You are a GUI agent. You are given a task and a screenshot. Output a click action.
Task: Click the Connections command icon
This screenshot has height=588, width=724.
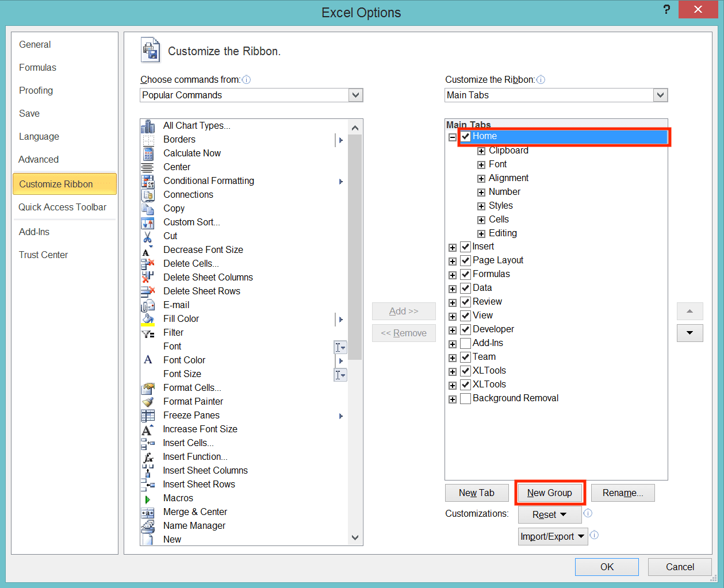click(148, 195)
